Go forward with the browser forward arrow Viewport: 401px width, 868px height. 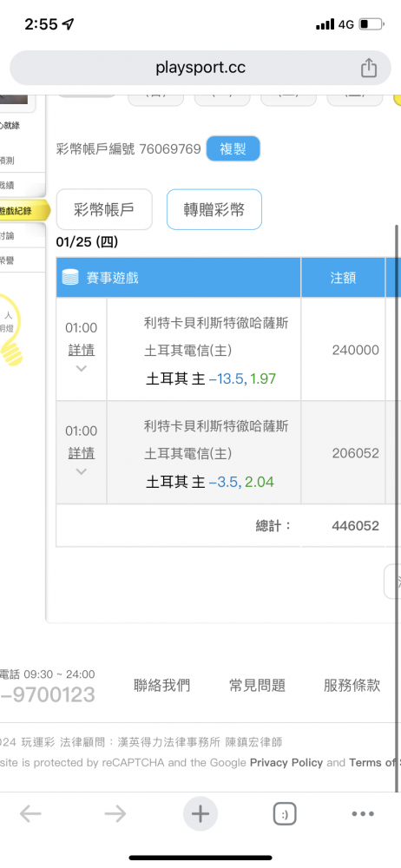pyautogui.click(x=115, y=814)
